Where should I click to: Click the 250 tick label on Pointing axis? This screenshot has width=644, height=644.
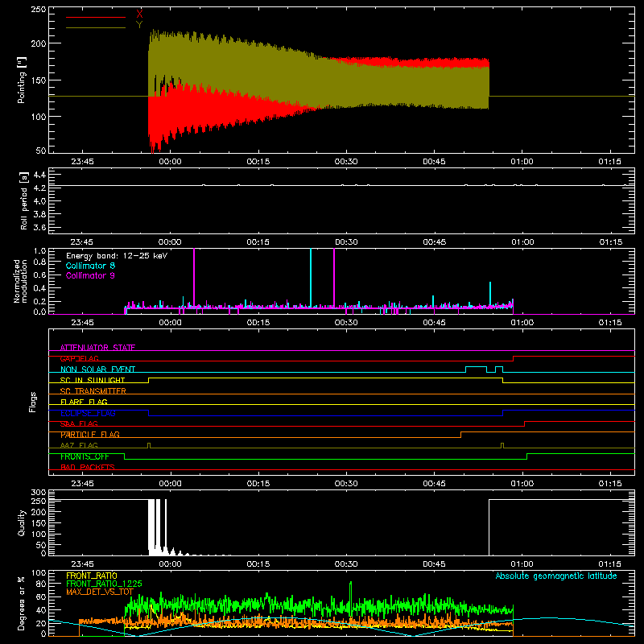(x=39, y=9)
